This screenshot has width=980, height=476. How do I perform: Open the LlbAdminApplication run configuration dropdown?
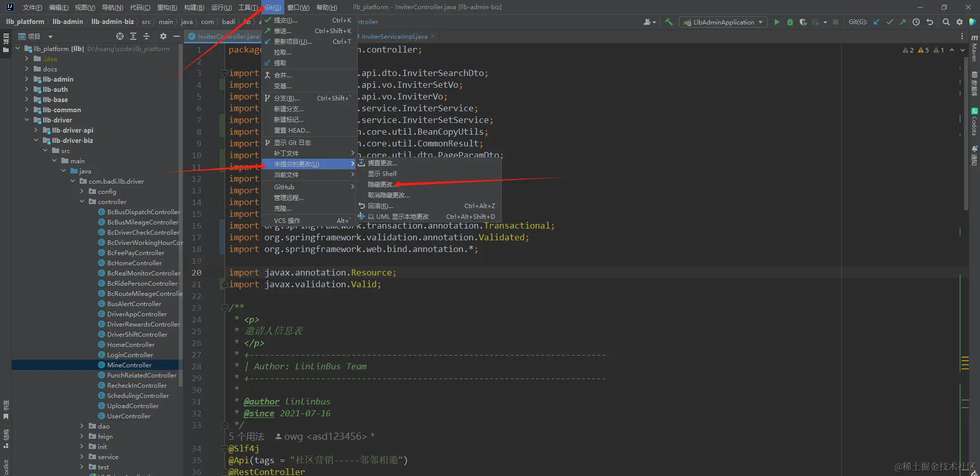(x=723, y=22)
